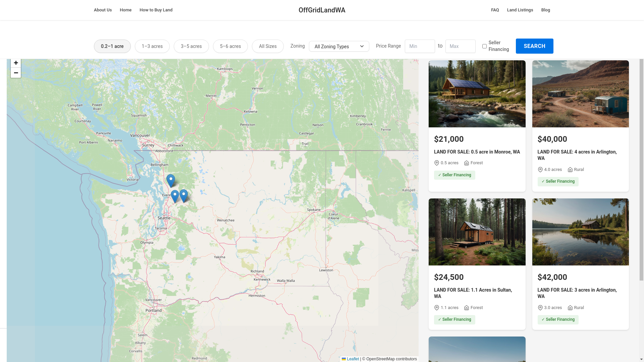Viewport: 644px width, 362px height.
Task: Click the $21,000 price text
Action: 449,139
